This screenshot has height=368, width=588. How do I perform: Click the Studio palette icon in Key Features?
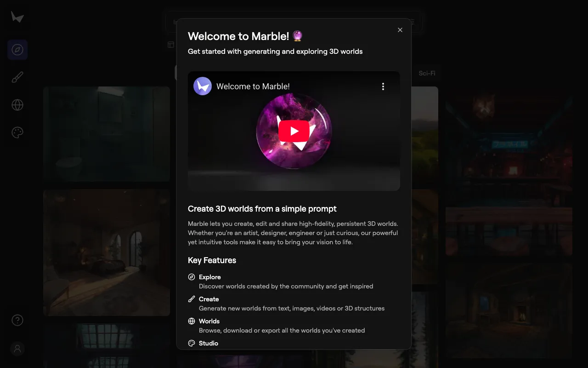click(x=192, y=343)
